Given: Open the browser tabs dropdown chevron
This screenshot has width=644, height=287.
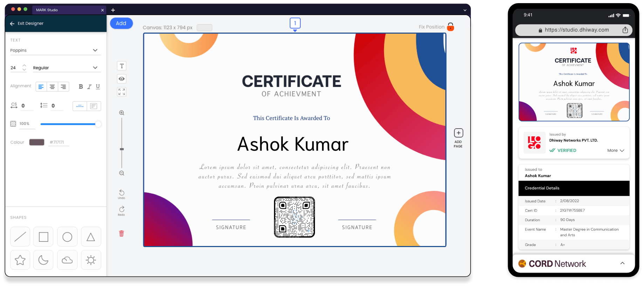Looking at the screenshot, I should tap(465, 10).
